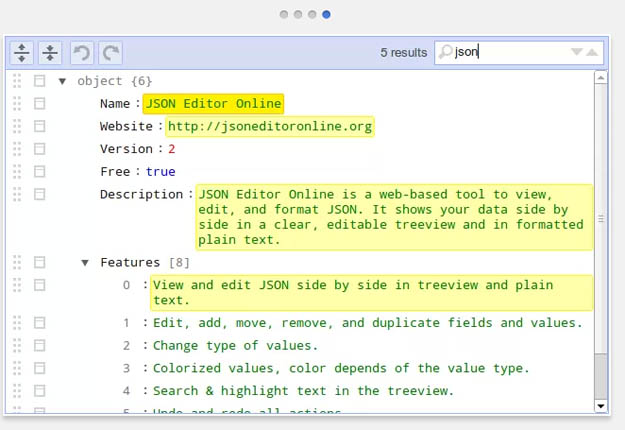Click the Features field key
Screen dimensions: 625x430
pyautogui.click(x=130, y=262)
